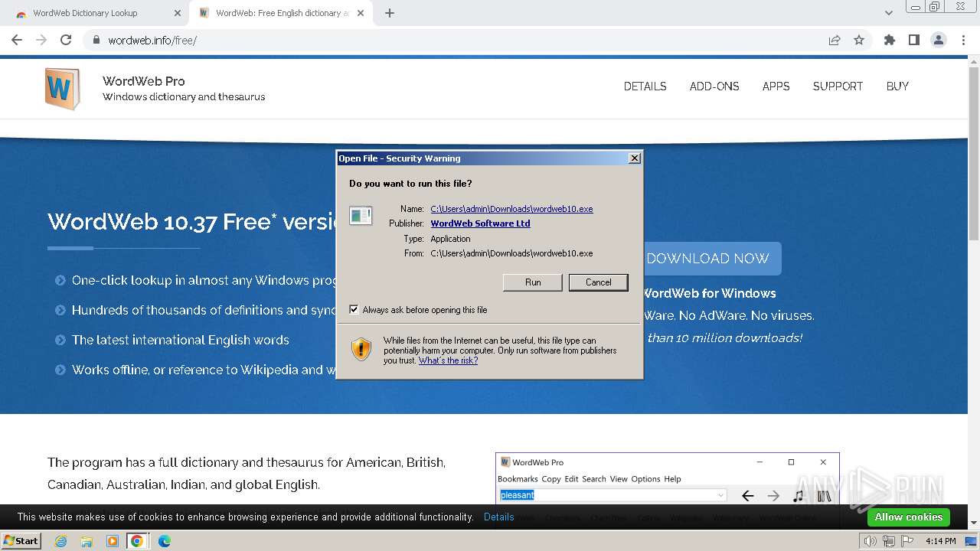Open the word lookup dropdown arrow
The width and height of the screenshot is (980, 551).
(x=720, y=495)
